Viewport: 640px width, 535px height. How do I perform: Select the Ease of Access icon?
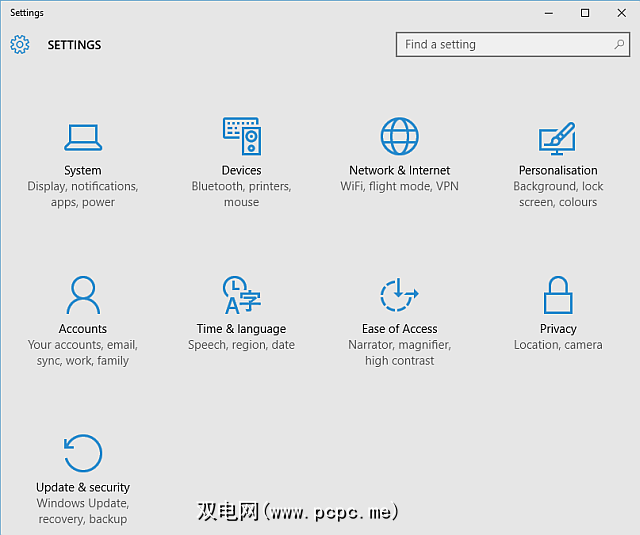399,295
